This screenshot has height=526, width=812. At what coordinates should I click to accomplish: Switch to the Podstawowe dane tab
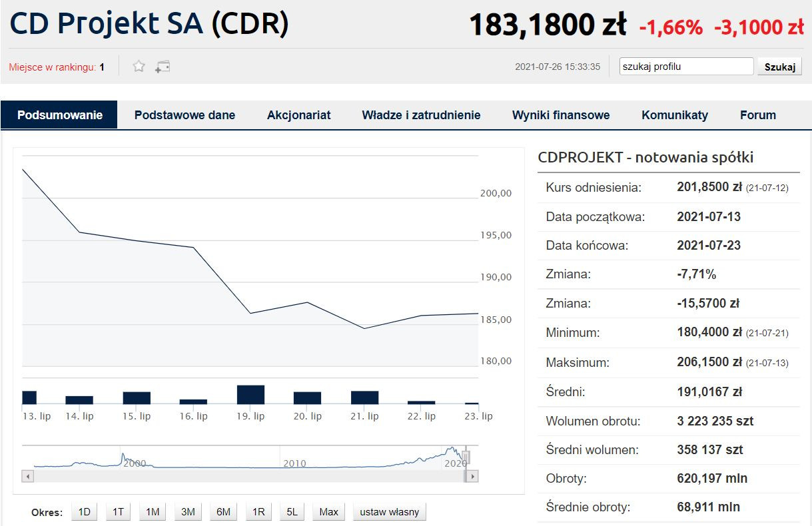tap(185, 115)
